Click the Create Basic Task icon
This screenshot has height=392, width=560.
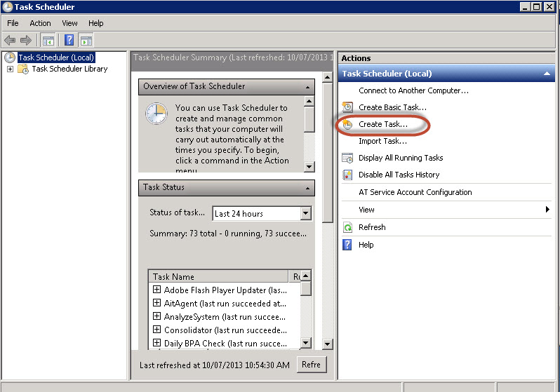click(347, 107)
